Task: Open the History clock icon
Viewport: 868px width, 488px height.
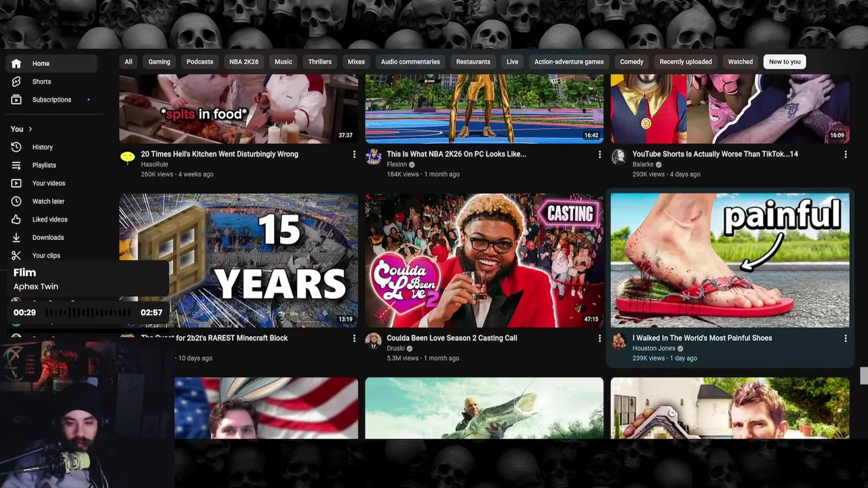Action: pos(16,147)
